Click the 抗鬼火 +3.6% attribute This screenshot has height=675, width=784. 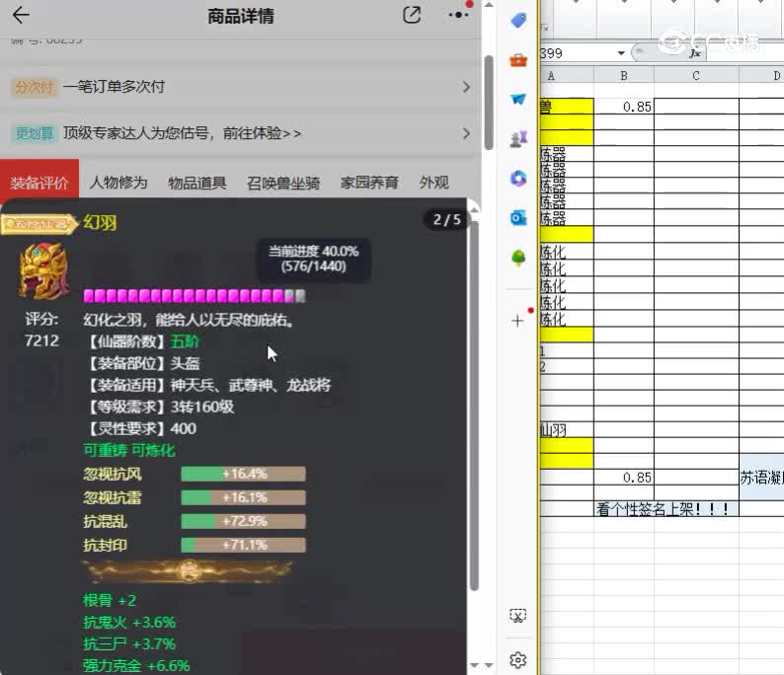[129, 622]
